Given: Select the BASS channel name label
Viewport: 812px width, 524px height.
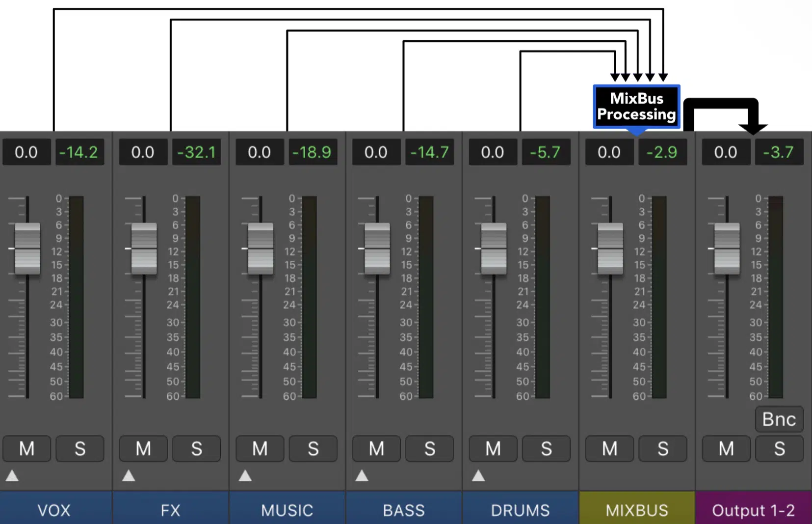Looking at the screenshot, I should click(404, 508).
